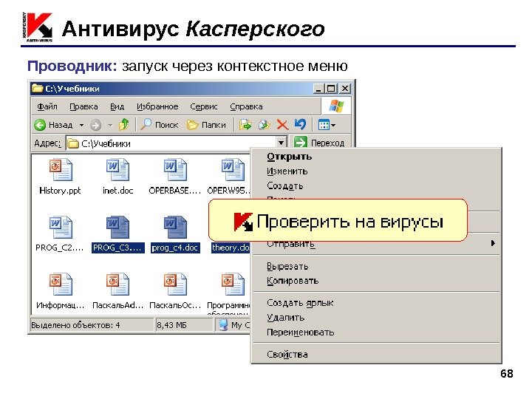
Task: Minimize the C:\Учебники window
Action: point(318,89)
